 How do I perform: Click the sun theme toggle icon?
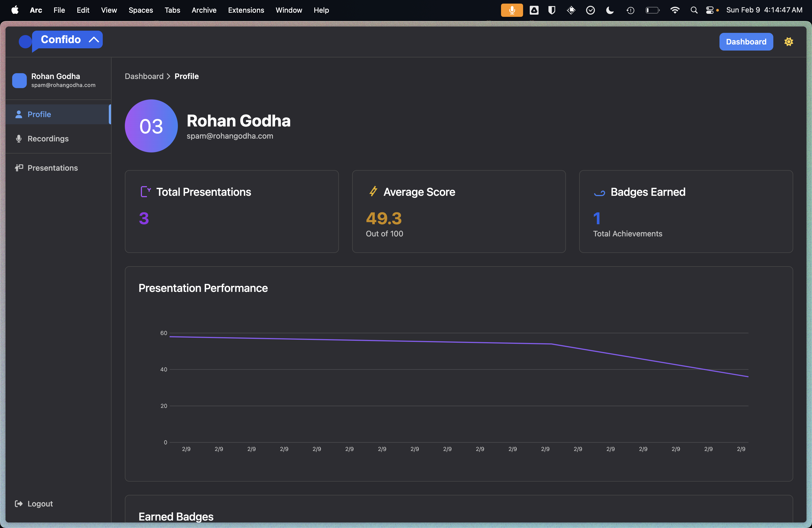(x=789, y=42)
